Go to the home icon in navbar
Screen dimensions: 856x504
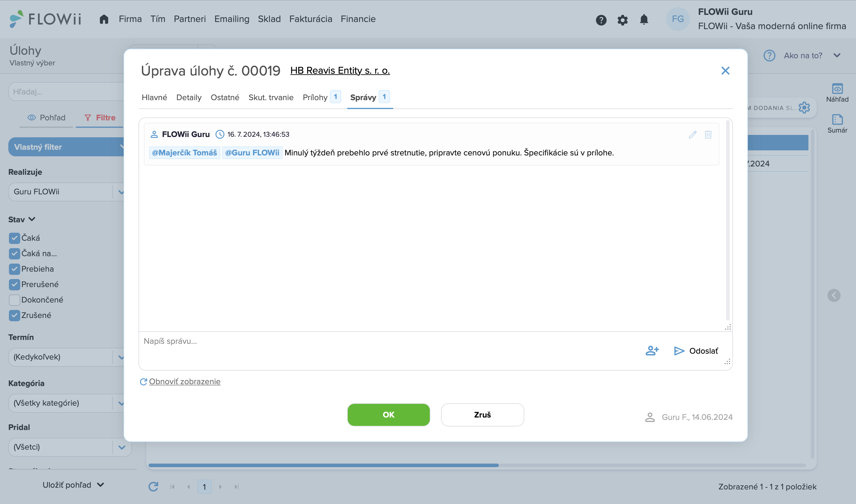(x=104, y=19)
